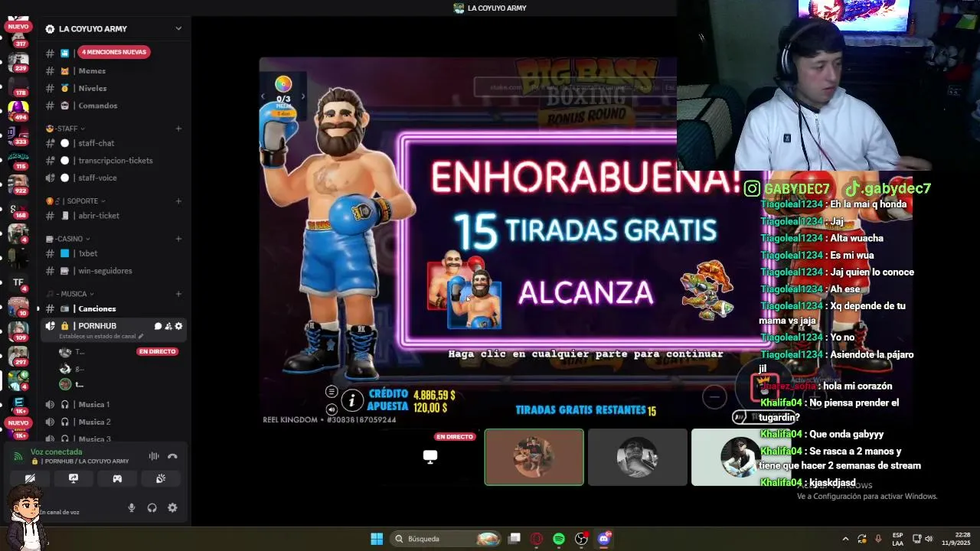Start an activity with the gamepad icon
The image size is (980, 551).
click(117, 478)
